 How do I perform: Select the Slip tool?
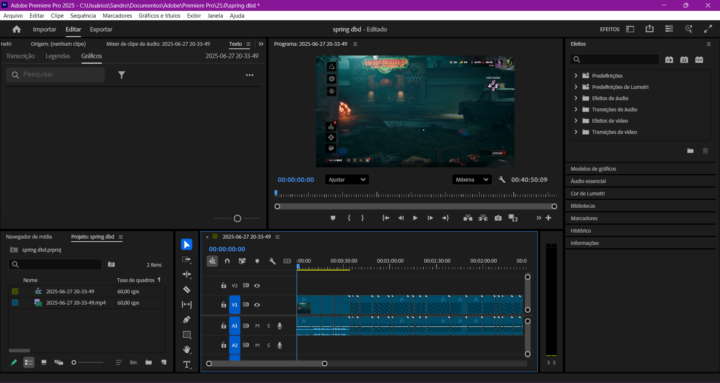186,304
